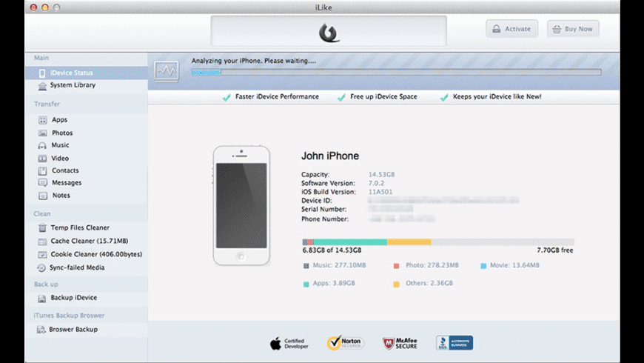
Task: Open Sync-failed Media
Action: pyautogui.click(x=77, y=267)
